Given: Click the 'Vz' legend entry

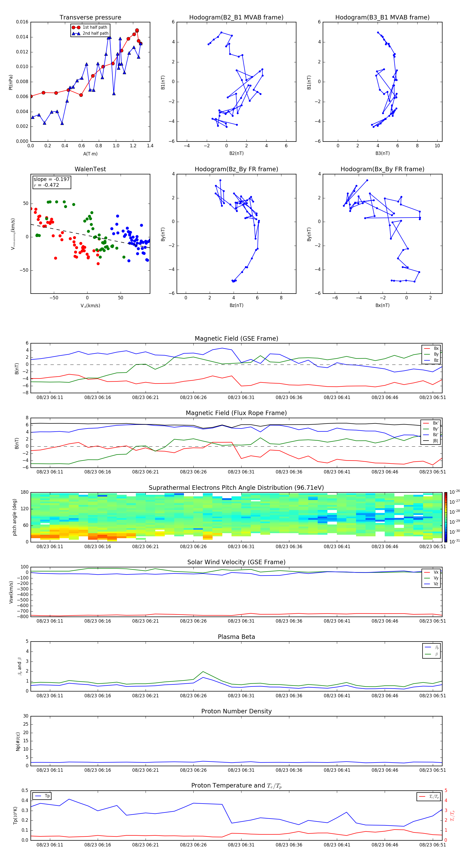Looking at the screenshot, I should coord(431,584).
